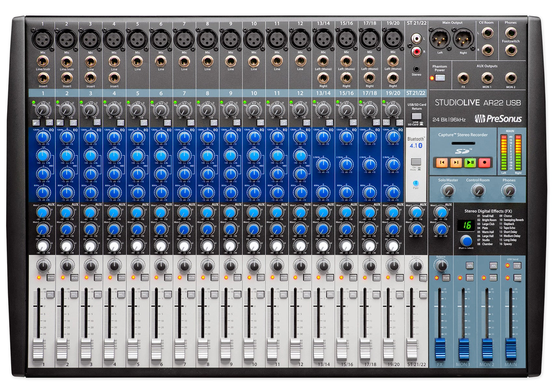553x392 pixels.
Task: Click the PreSonus logo
Action: (498, 119)
